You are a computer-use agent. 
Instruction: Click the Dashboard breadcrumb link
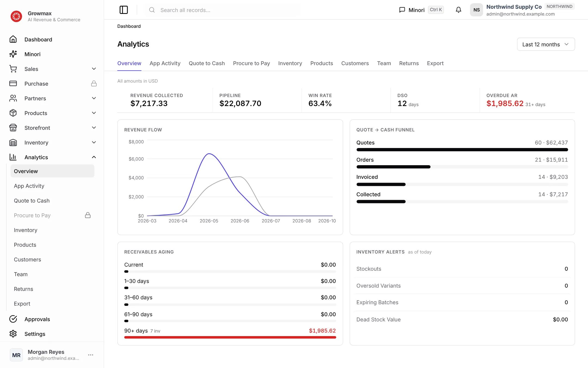(x=129, y=26)
